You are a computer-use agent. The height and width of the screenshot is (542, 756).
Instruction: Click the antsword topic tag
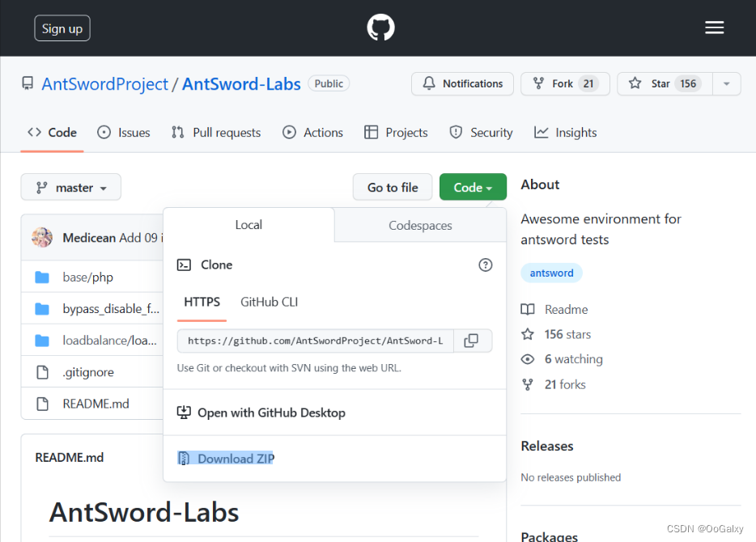coord(551,273)
